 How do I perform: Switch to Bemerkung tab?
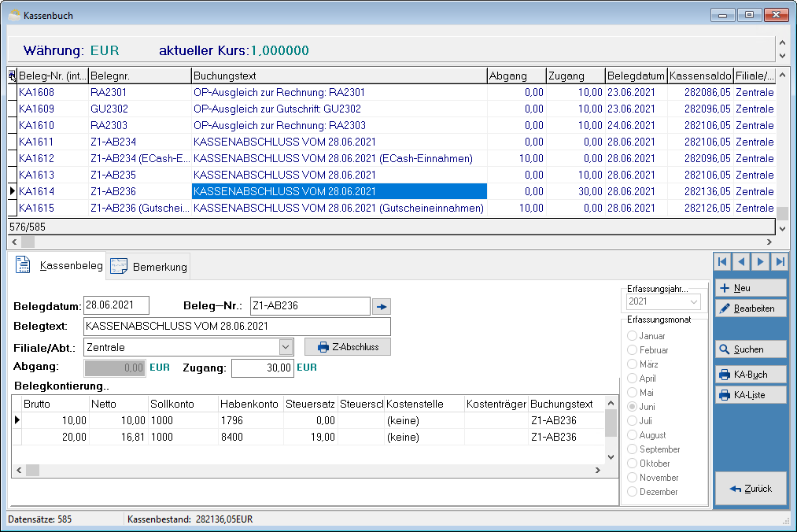coord(149,267)
